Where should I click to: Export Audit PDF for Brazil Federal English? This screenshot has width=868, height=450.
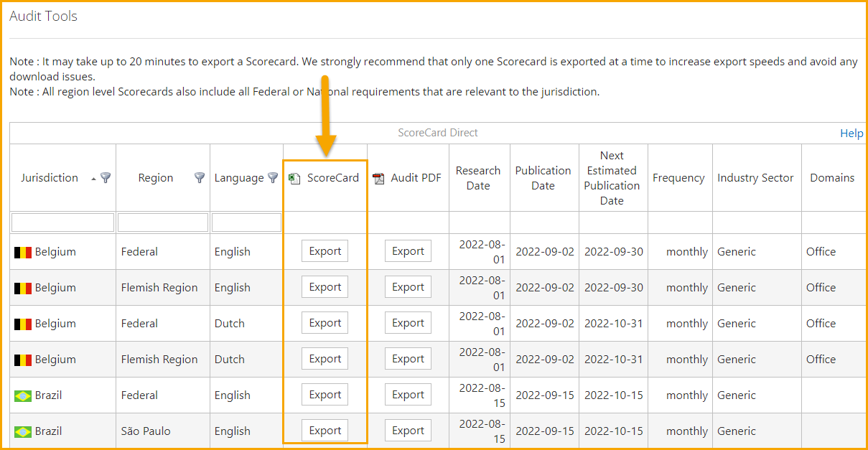[x=409, y=395]
